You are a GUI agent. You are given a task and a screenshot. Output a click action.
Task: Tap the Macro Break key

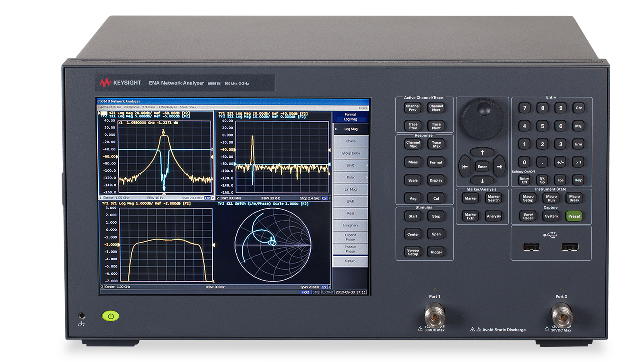coord(574,198)
